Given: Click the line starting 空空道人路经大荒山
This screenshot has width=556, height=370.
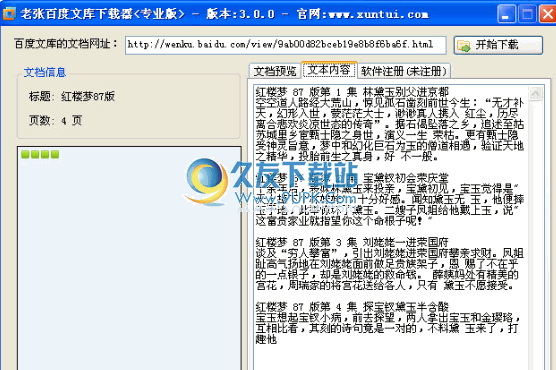Looking at the screenshot, I should pos(390,103).
